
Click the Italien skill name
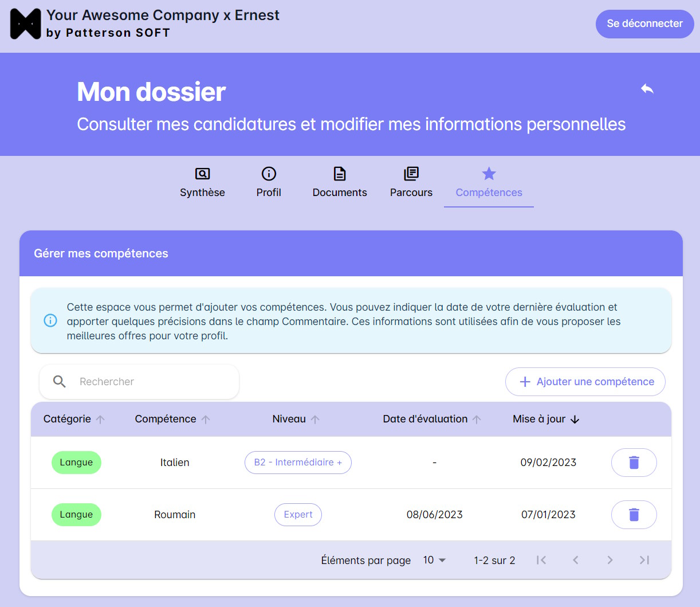[x=175, y=463]
